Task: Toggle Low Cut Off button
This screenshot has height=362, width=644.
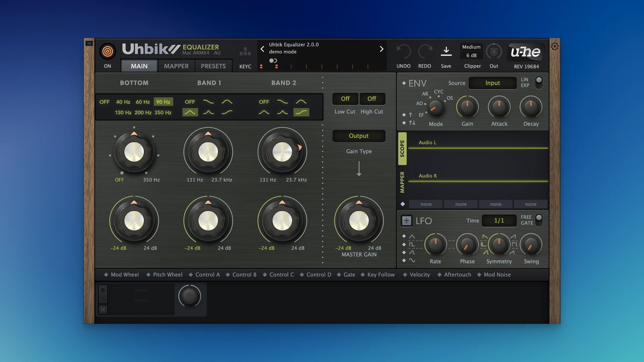Action: click(x=345, y=99)
